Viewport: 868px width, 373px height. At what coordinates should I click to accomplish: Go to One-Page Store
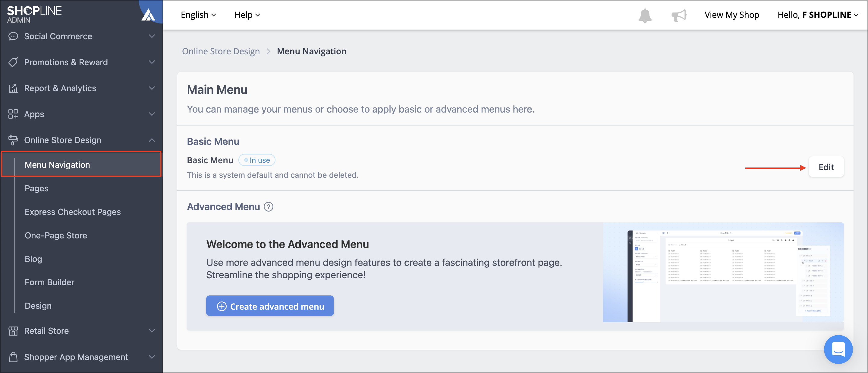tap(55, 235)
